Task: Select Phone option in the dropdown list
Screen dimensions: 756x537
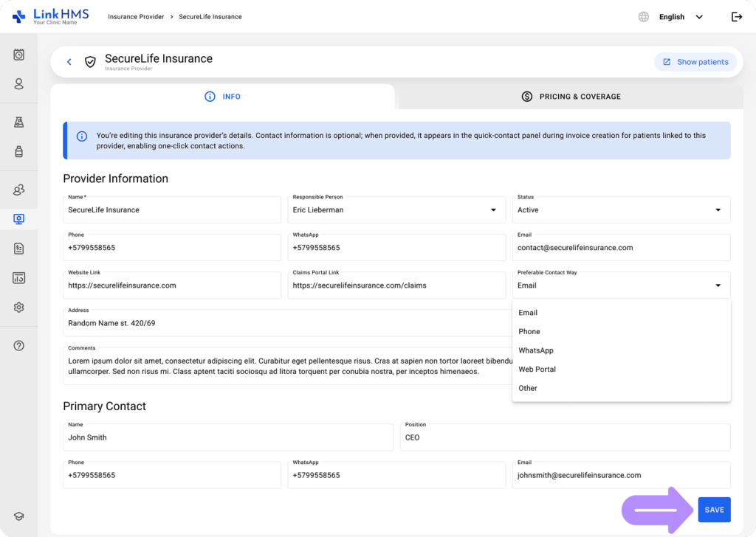Action: tap(621, 331)
